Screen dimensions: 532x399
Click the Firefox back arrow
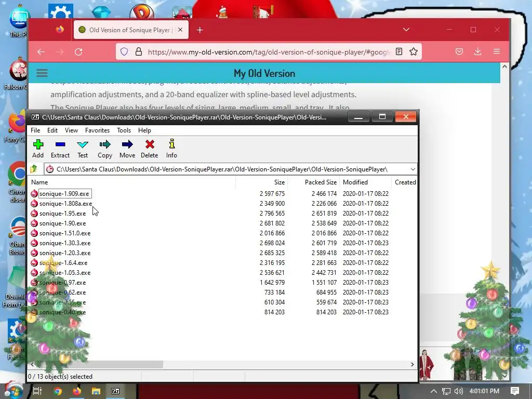coord(41,51)
